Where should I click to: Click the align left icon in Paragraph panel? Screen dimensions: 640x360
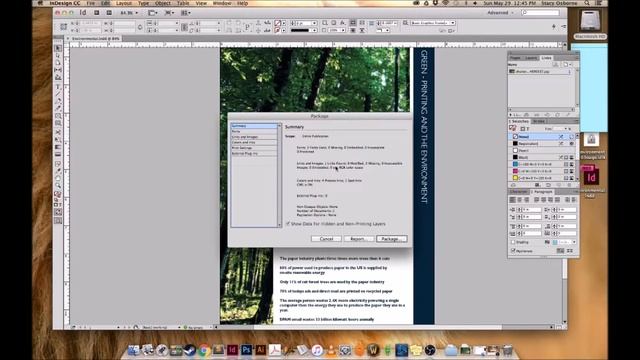click(x=513, y=200)
